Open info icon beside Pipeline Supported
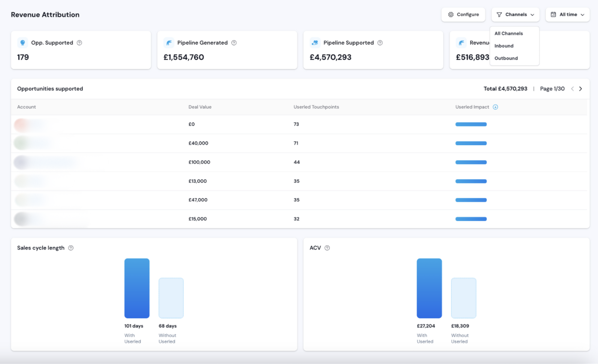 coord(380,43)
